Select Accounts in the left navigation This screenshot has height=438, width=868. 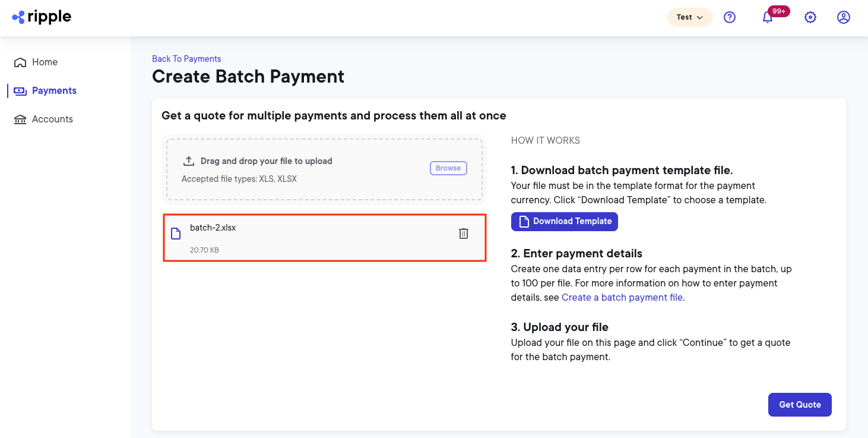click(51, 119)
